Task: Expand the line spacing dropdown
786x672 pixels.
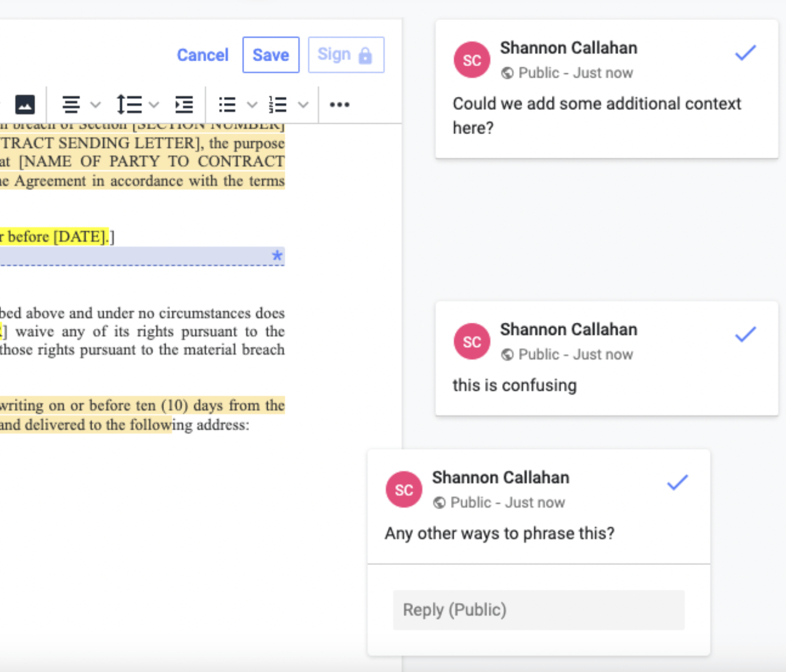Action: pos(154,104)
